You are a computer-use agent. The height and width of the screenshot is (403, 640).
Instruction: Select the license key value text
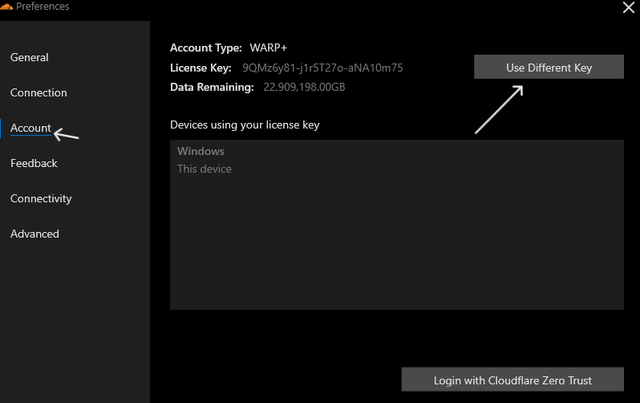[x=322, y=68]
